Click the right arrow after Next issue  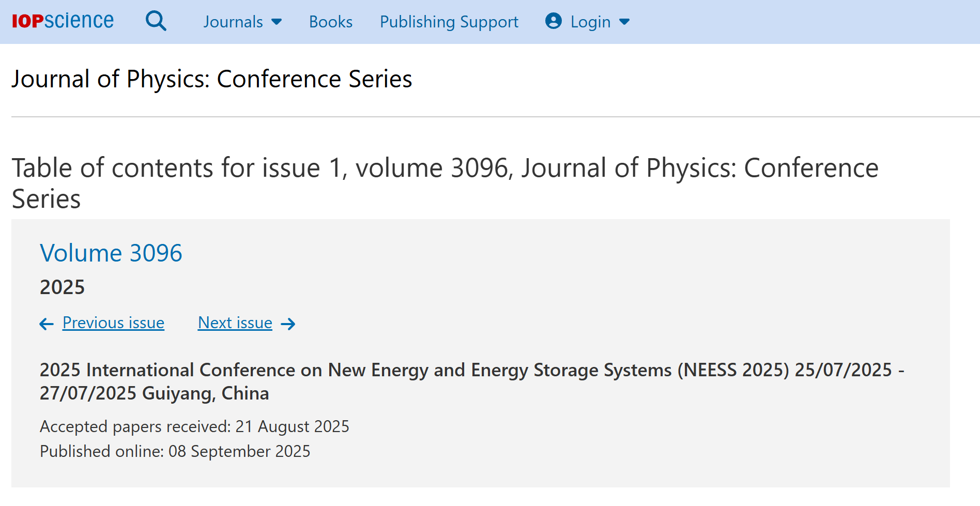(x=288, y=324)
